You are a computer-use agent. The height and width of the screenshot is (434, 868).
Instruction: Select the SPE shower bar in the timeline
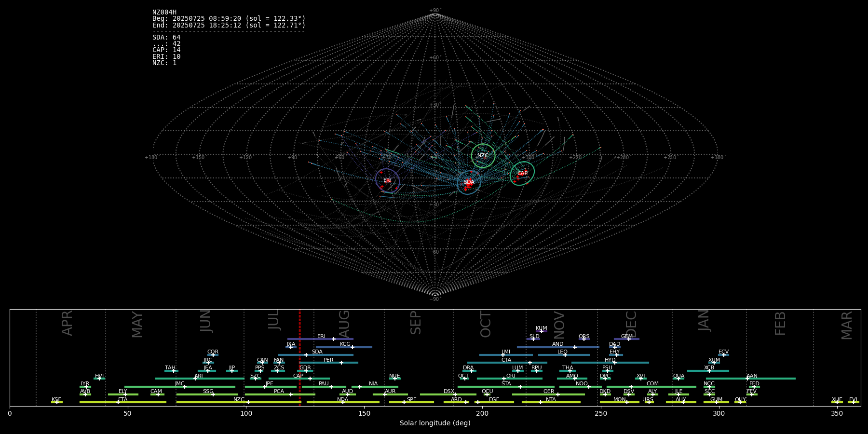click(x=411, y=402)
